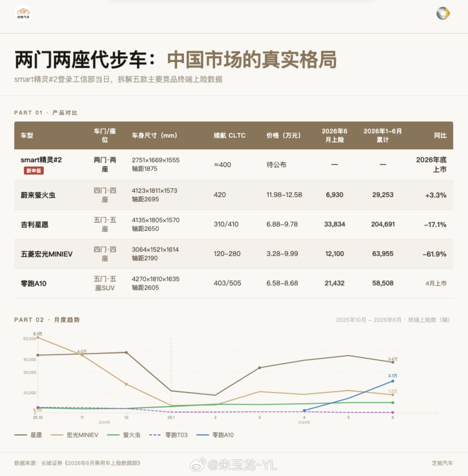Click the 3.4万 chart data label
This screenshot has width=468, height=476.
pyautogui.click(x=393, y=359)
